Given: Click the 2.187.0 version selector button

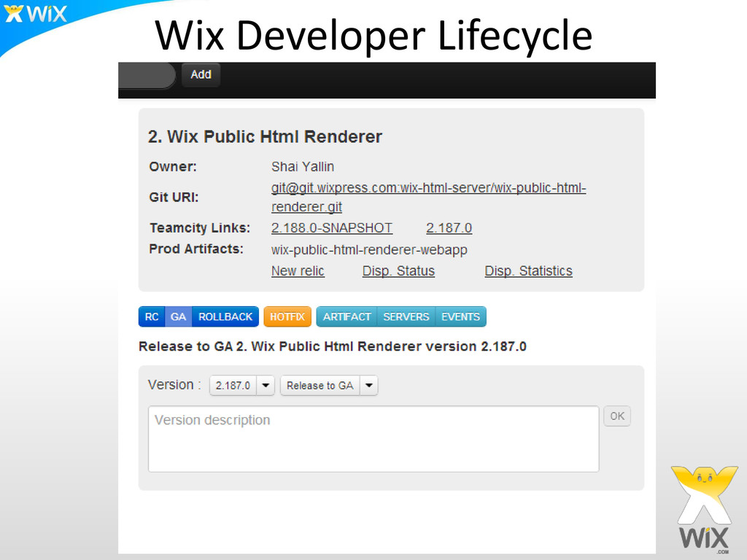Looking at the screenshot, I should coord(233,385).
